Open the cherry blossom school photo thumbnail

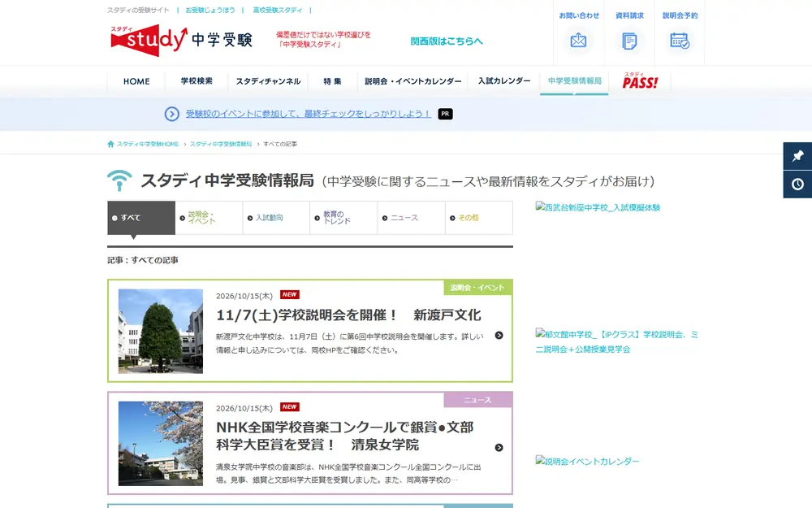(161, 444)
